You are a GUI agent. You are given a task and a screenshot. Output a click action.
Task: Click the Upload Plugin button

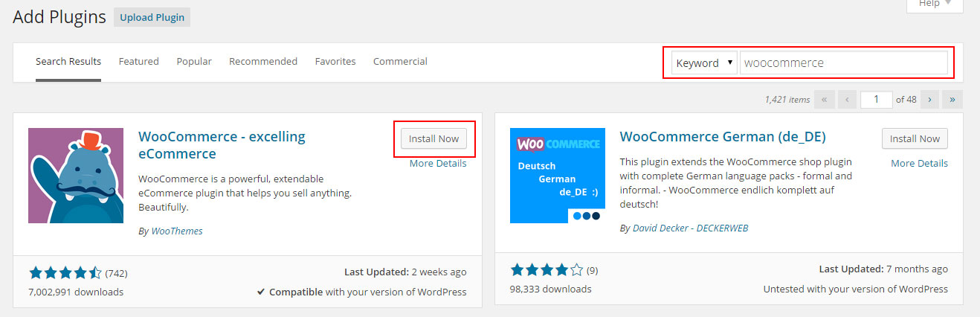click(152, 17)
